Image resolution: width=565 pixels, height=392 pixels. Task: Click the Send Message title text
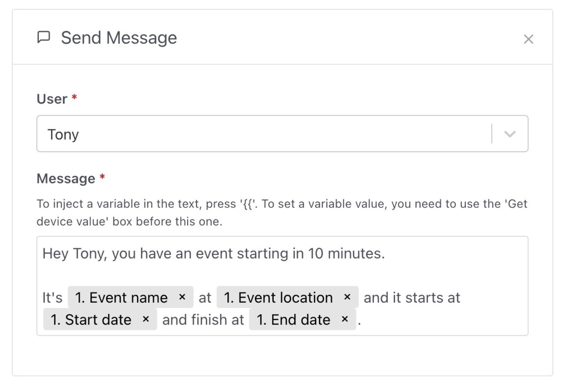point(119,37)
